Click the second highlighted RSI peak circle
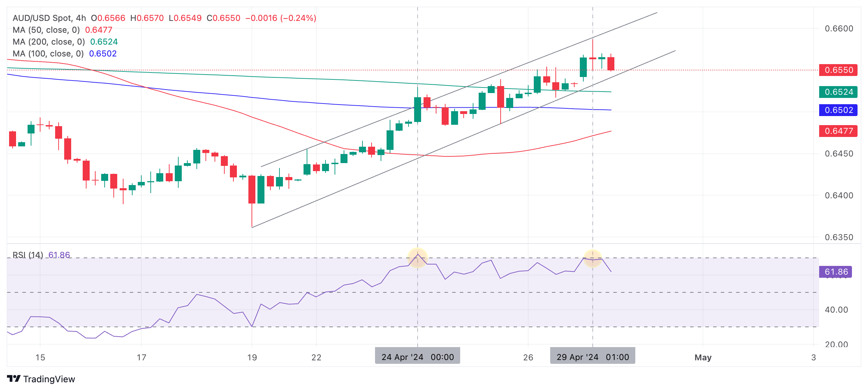The image size is (868, 391). coord(592,259)
